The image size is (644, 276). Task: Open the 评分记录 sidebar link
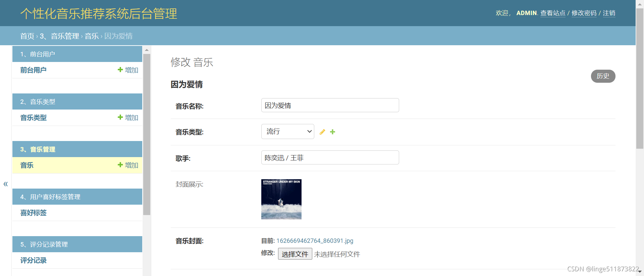point(33,260)
